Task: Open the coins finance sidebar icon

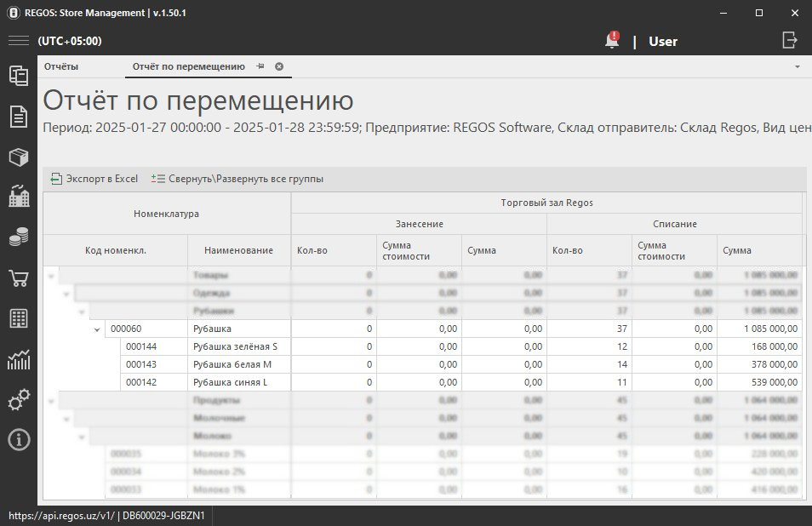Action: pos(18,238)
